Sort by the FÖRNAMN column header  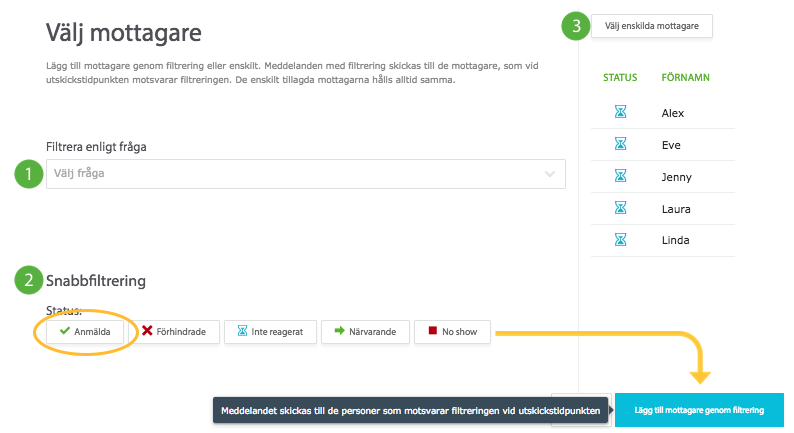[685, 77]
